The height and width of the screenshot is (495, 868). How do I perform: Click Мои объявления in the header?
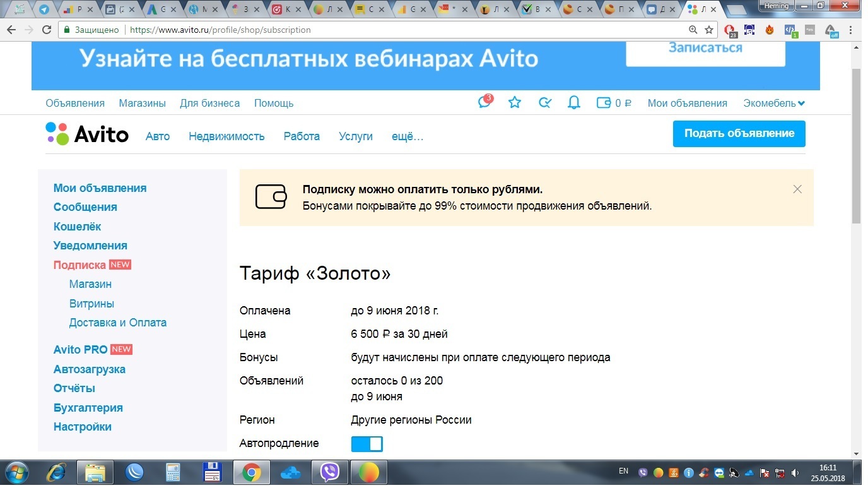coord(688,103)
